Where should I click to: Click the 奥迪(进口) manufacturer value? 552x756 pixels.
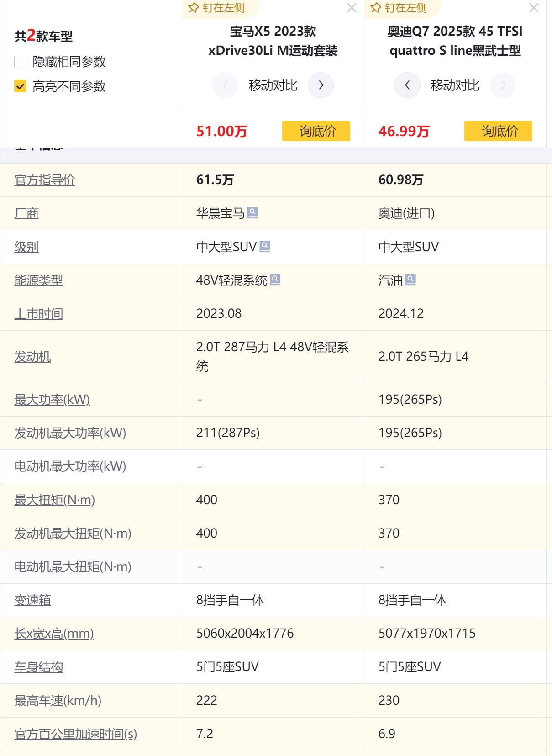406,213
